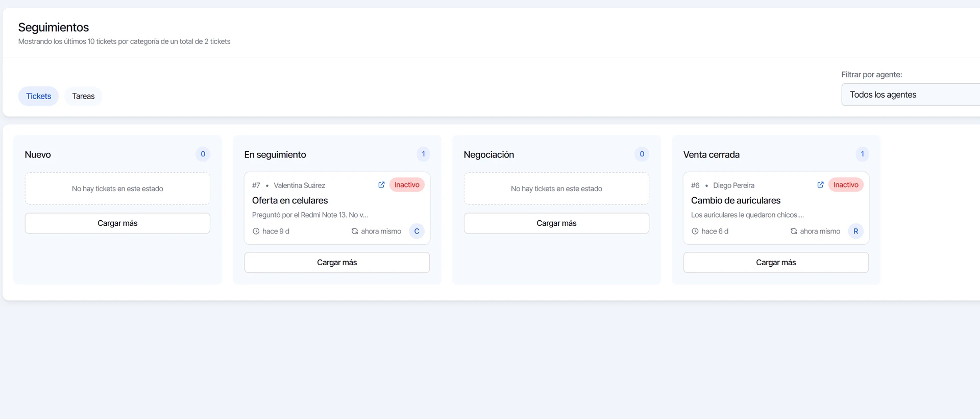
Task: Click the ticket number #6
Action: 695,185
